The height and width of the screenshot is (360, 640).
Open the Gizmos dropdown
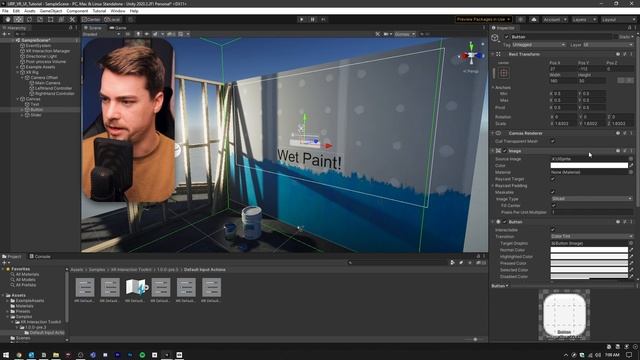(x=404, y=34)
